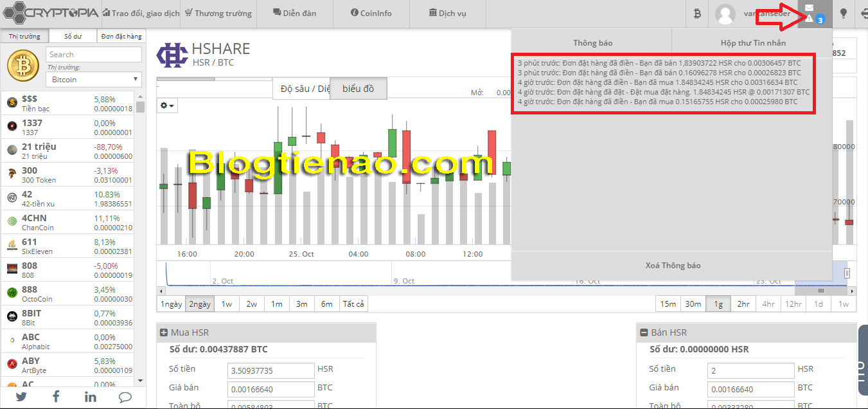
Task: Click Giá bán field in Mua HSR
Action: [270, 389]
